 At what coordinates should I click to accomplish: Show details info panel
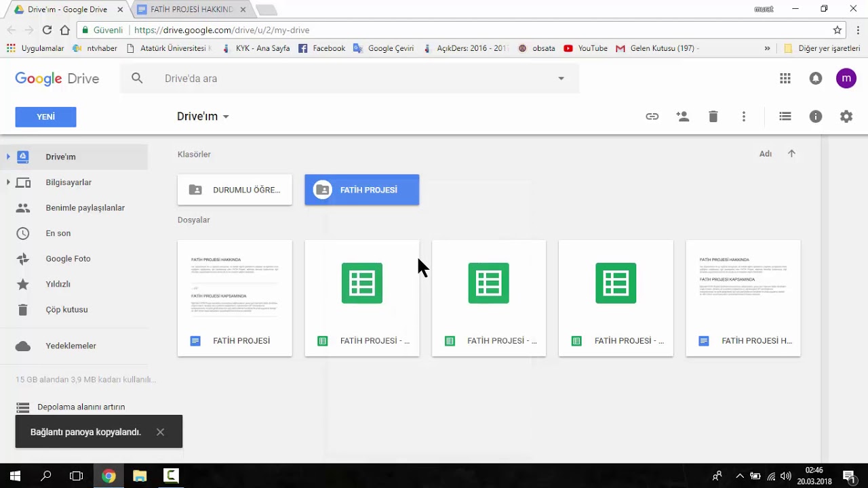click(816, 117)
